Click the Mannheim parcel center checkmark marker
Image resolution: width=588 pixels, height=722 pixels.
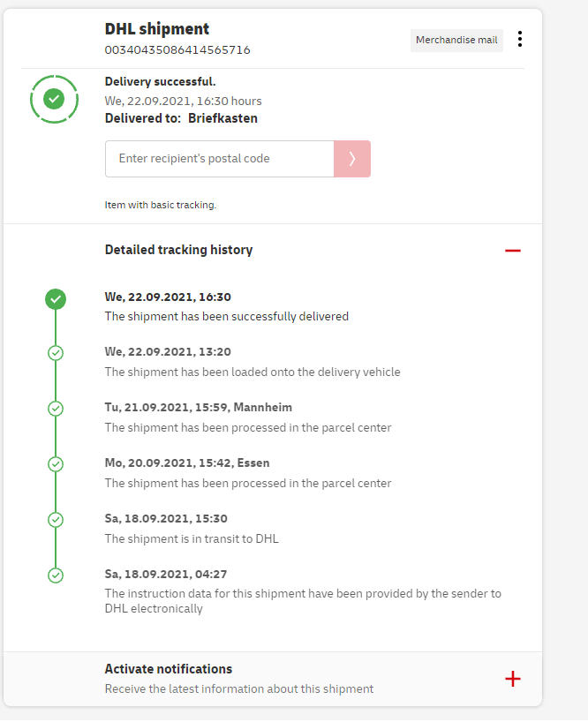pyautogui.click(x=56, y=409)
